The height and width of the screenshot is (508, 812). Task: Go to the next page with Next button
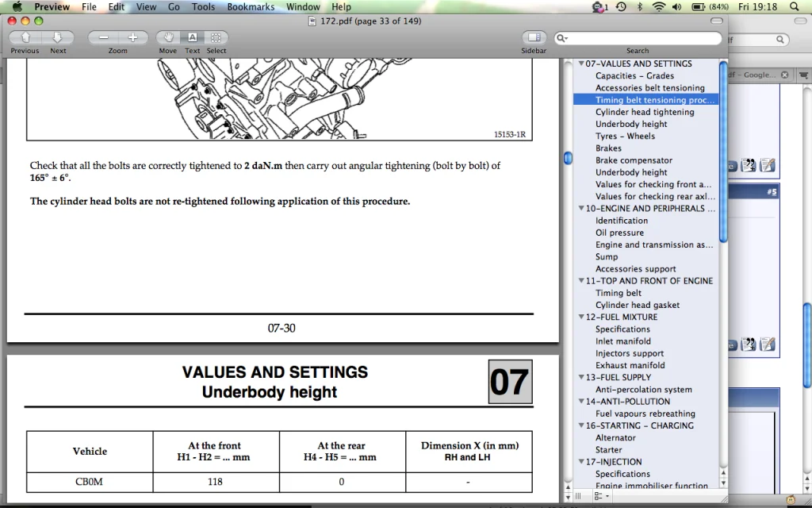57,37
